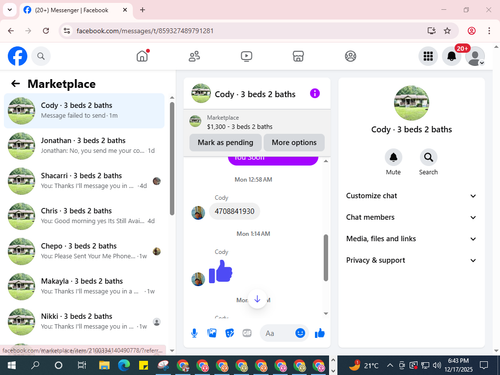The height and width of the screenshot is (375, 500).
Task: Open the Facebook logo home link
Action: point(17,56)
